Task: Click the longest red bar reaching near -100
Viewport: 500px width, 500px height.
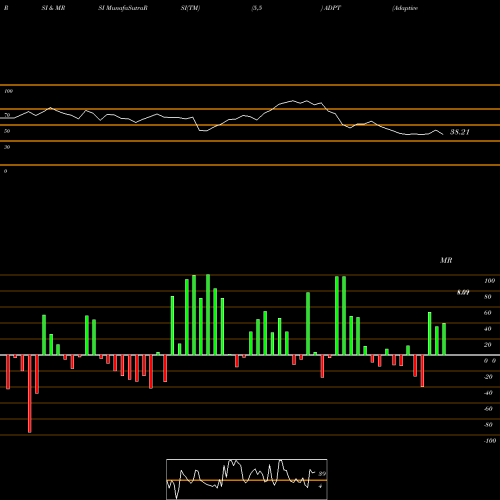Action: tap(30, 394)
